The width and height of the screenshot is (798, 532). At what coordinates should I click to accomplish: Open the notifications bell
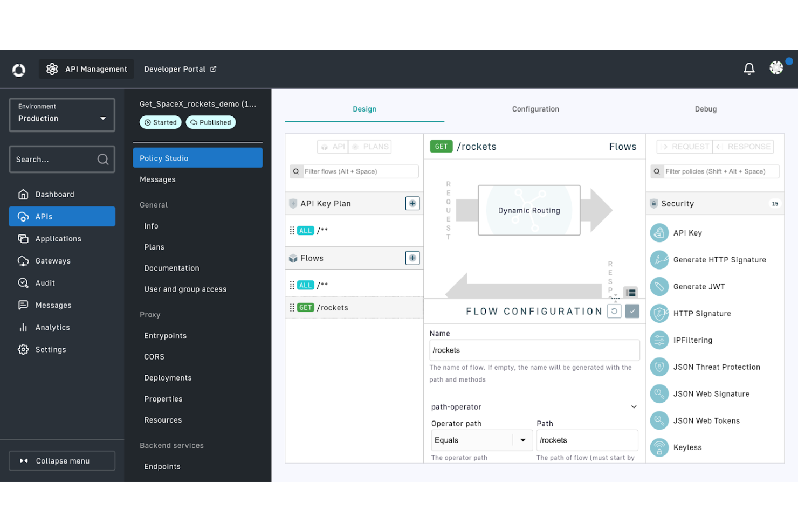point(749,68)
